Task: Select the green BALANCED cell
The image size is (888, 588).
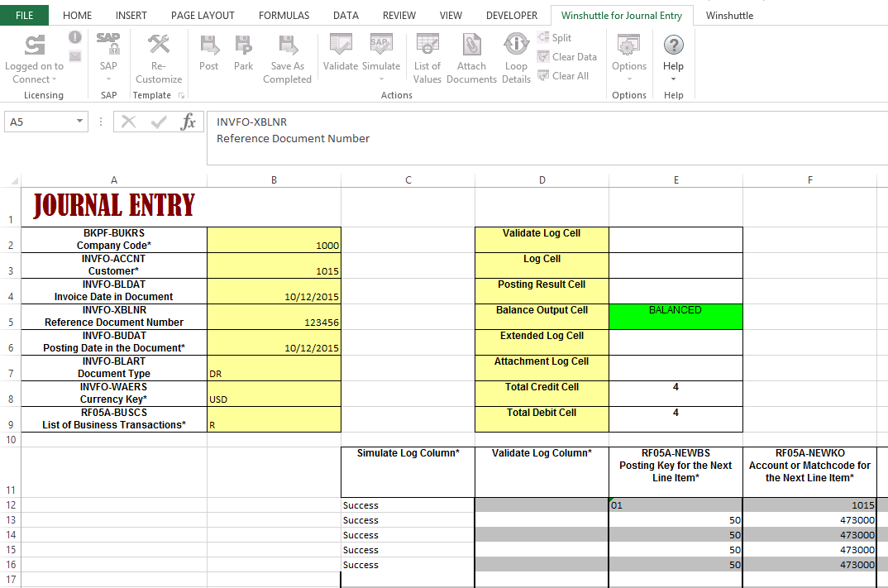Action: pyautogui.click(x=676, y=317)
